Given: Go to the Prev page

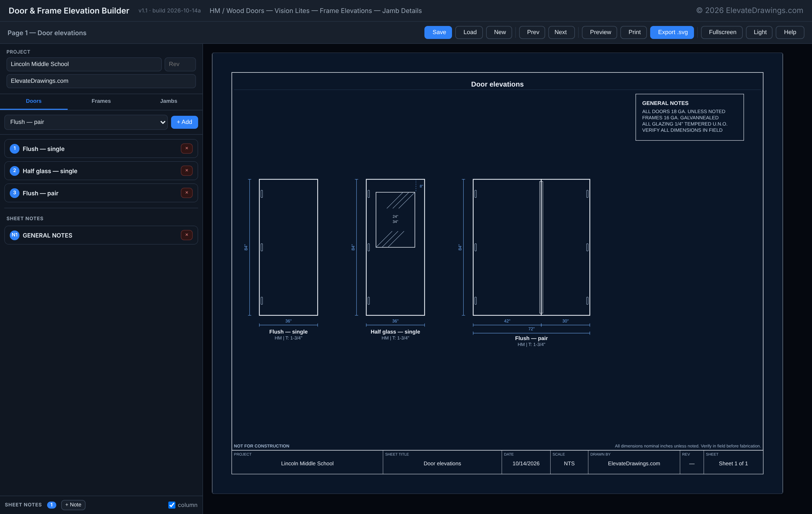Looking at the screenshot, I should click(532, 32).
